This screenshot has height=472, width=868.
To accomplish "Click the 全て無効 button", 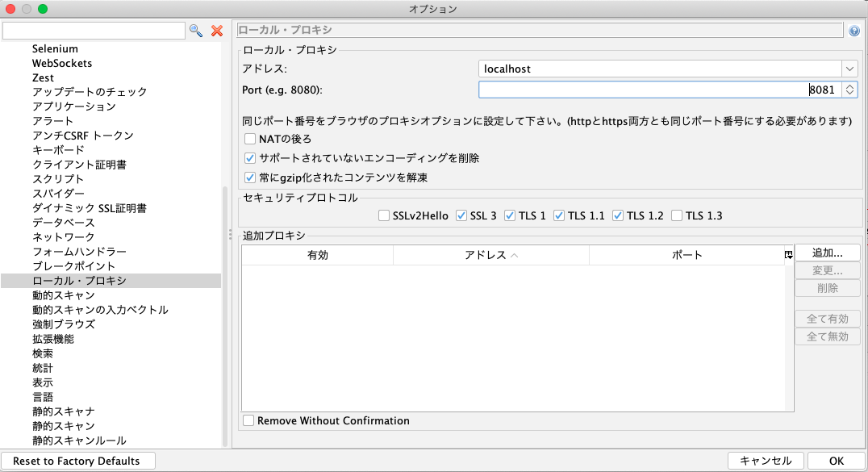I will (x=828, y=336).
